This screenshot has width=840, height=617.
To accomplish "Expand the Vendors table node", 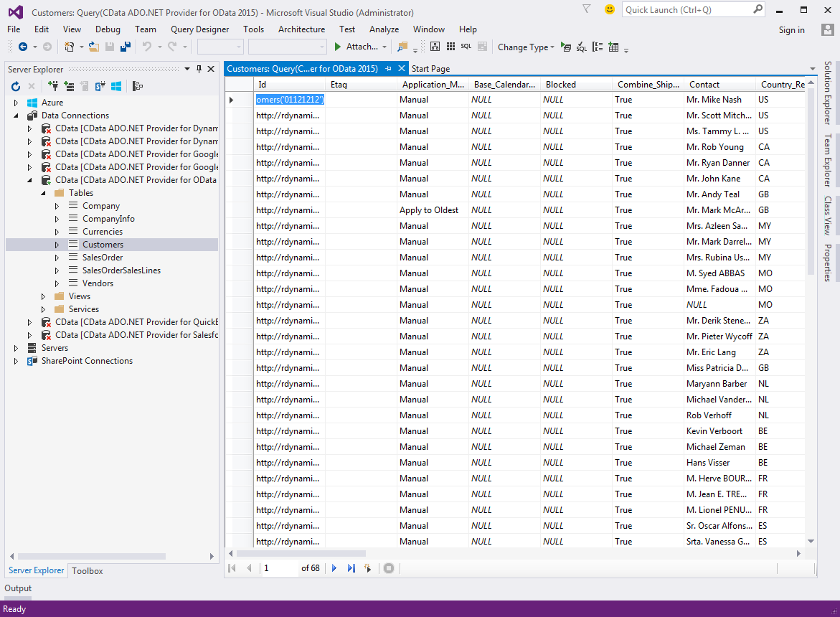I will click(x=57, y=283).
